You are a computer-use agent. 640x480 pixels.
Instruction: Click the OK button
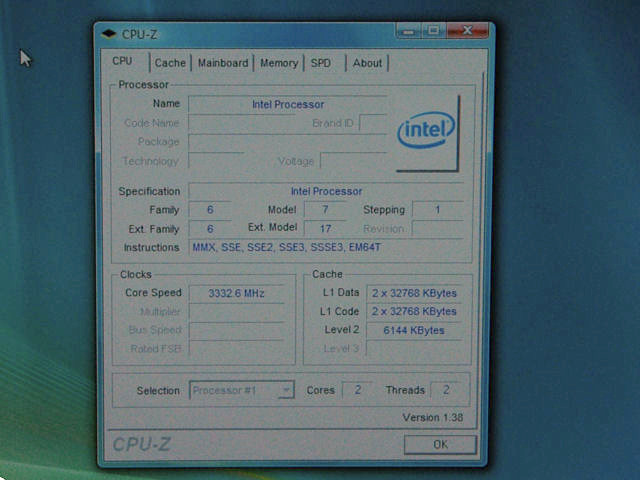[x=440, y=444]
